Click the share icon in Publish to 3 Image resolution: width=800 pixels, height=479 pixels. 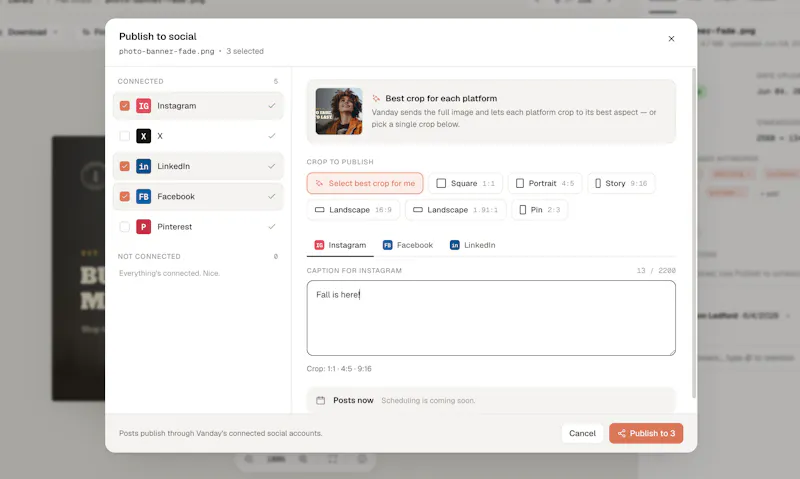(621, 434)
